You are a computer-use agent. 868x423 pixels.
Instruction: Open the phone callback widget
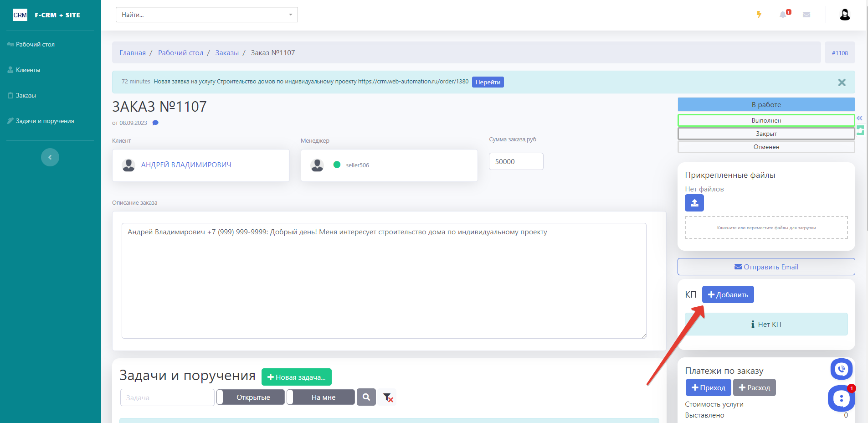841,369
